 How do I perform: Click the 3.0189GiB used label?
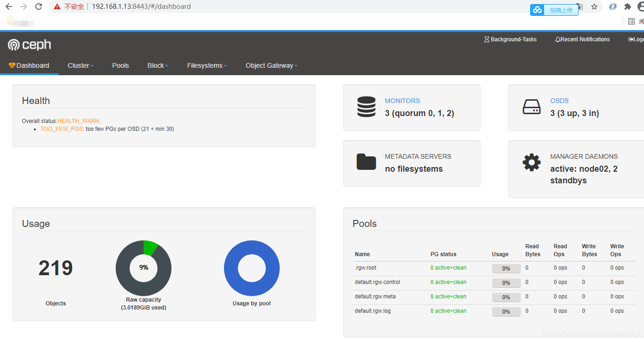click(144, 308)
